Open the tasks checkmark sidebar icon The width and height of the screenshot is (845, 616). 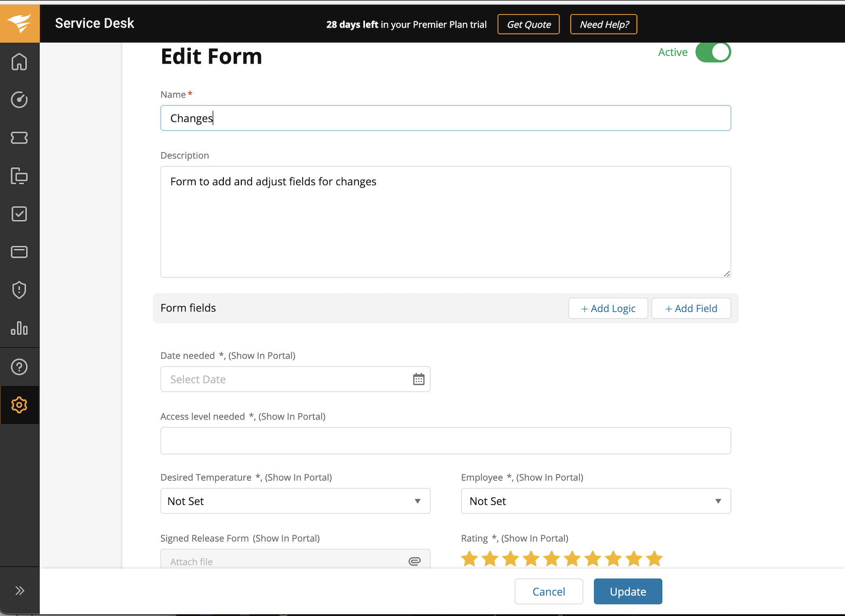19,214
